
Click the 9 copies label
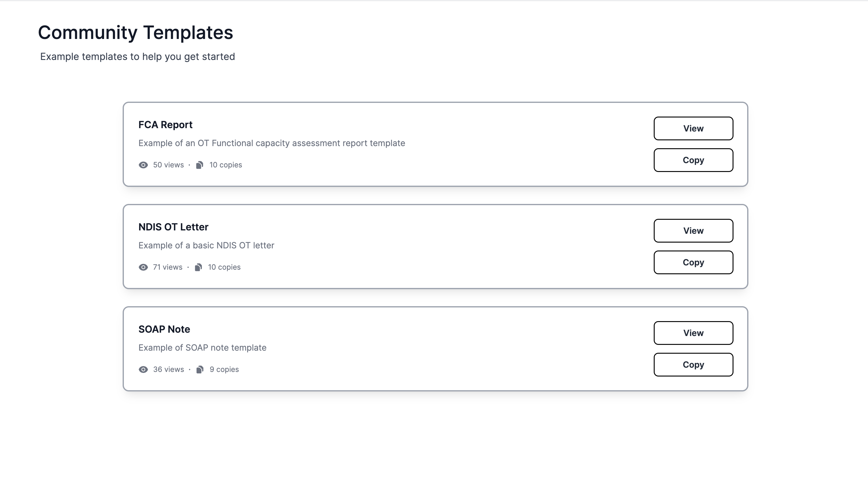(224, 370)
